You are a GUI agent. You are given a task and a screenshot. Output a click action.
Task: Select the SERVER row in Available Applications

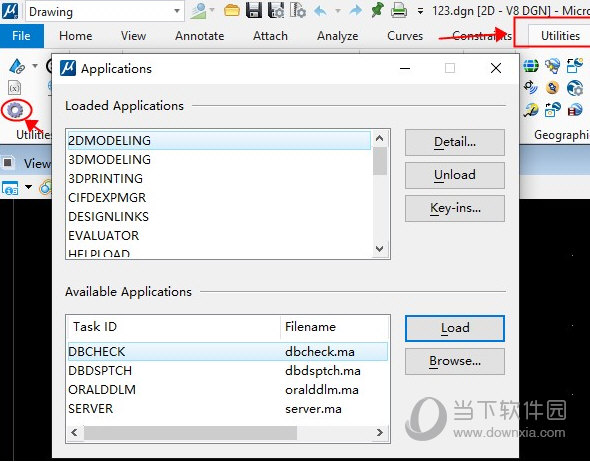coord(227,409)
